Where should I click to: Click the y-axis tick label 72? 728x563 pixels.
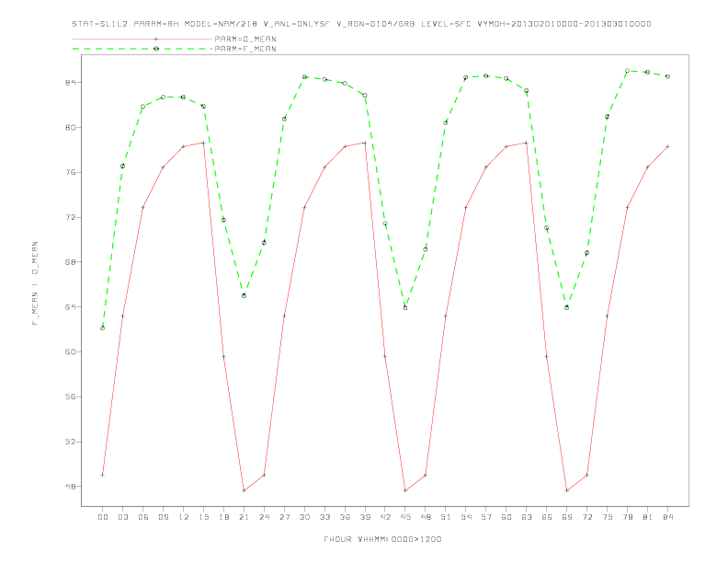[71, 217]
